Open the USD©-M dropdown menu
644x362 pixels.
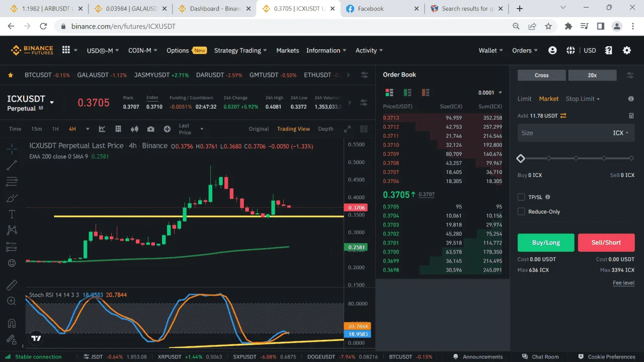point(103,50)
